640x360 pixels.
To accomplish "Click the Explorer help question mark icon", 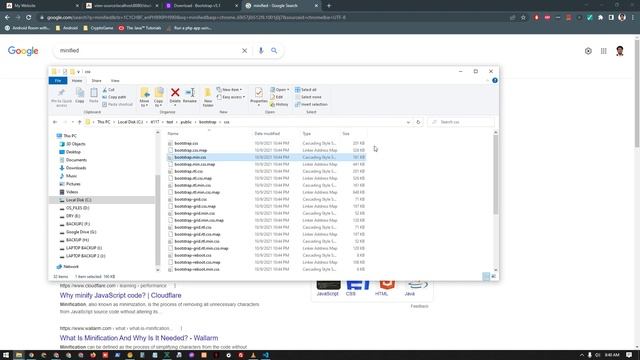I will [495, 80].
